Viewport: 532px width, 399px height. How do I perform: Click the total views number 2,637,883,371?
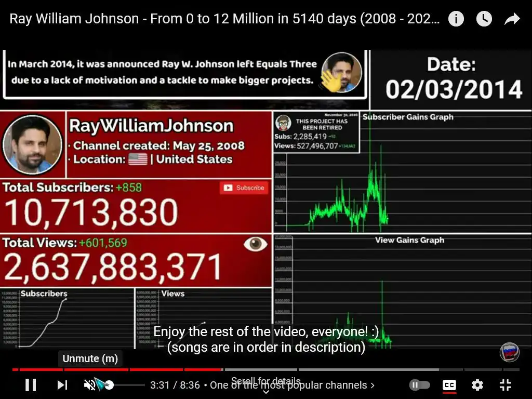[x=112, y=268]
